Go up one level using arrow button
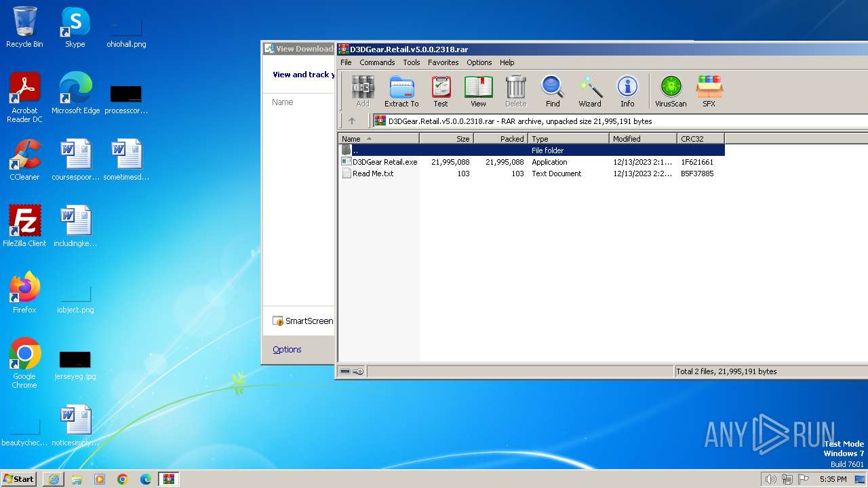Screen dimensions: 868x488 click(x=351, y=121)
